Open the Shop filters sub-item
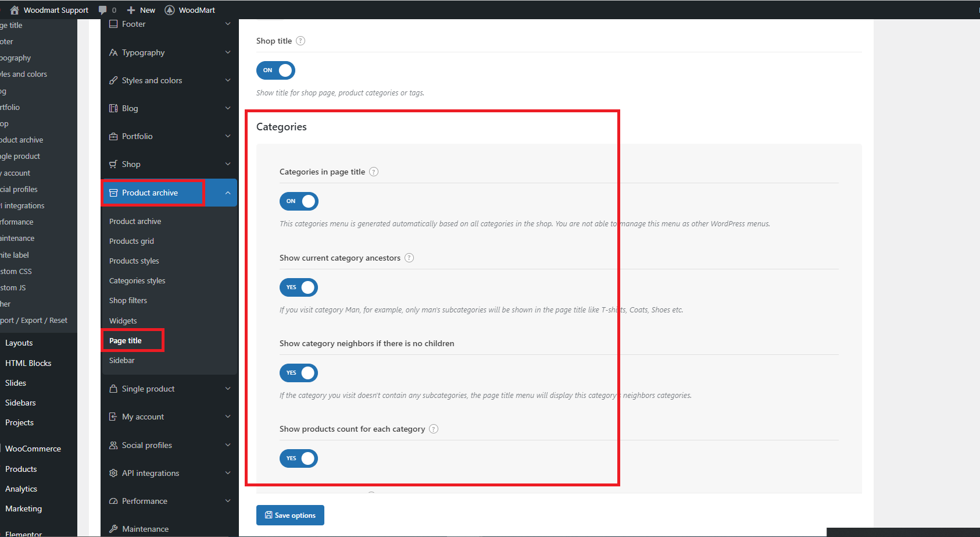Viewport: 980px width, 537px height. point(128,300)
